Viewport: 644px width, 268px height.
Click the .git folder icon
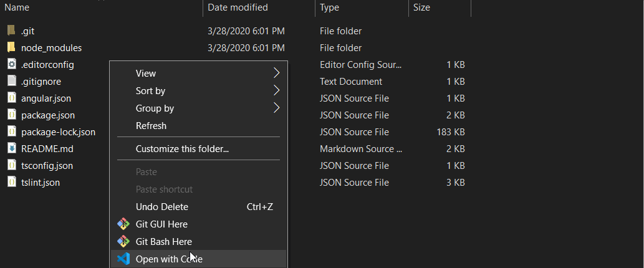coord(11,31)
